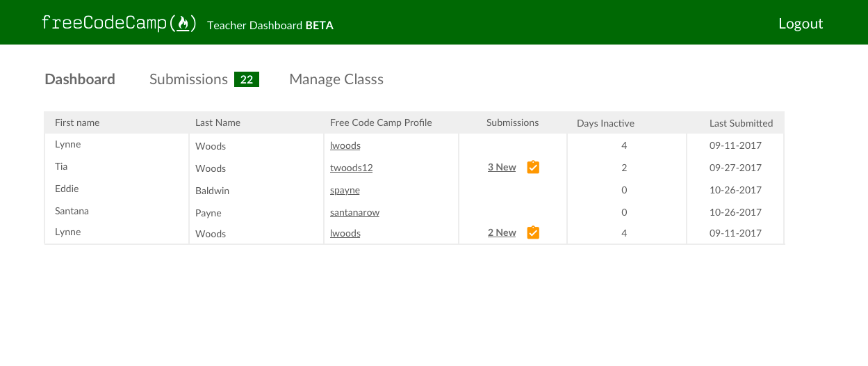Screen dimensions: 868x366
Task: Click the First name column header
Action: 77,122
